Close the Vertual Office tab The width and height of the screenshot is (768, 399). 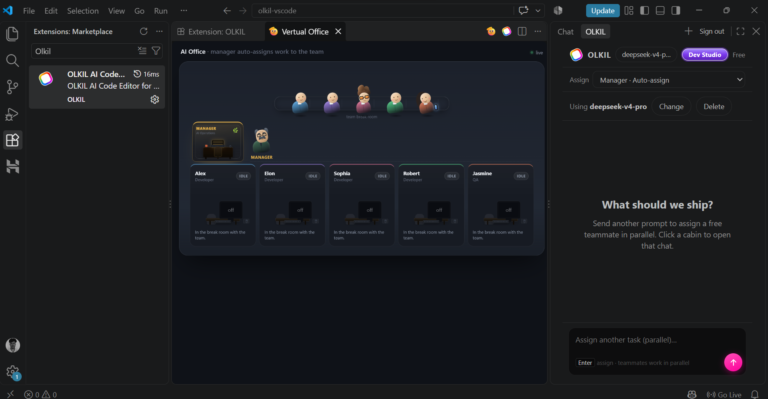(338, 31)
